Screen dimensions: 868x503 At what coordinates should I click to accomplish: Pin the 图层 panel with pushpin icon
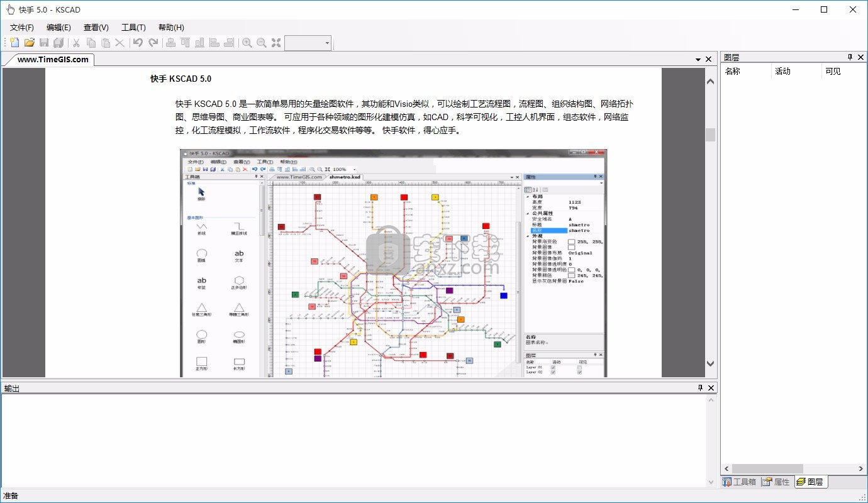click(x=850, y=57)
